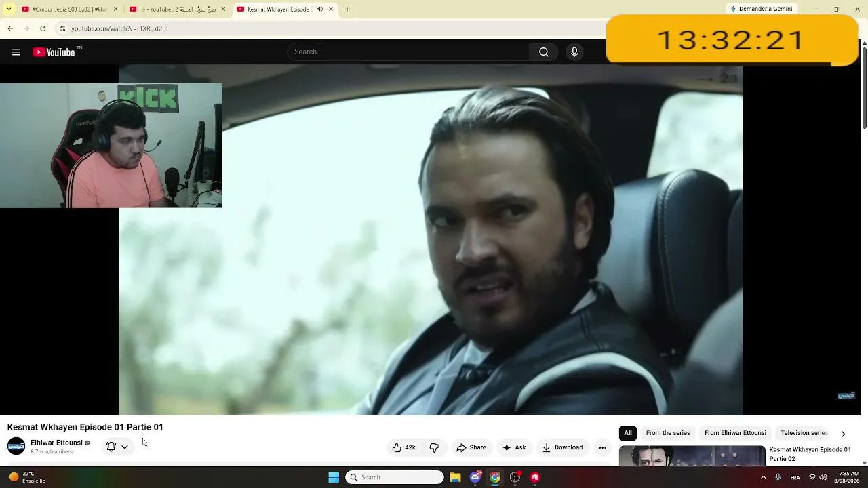
Task: Open the network and volume tray icons
Action: pos(818,477)
